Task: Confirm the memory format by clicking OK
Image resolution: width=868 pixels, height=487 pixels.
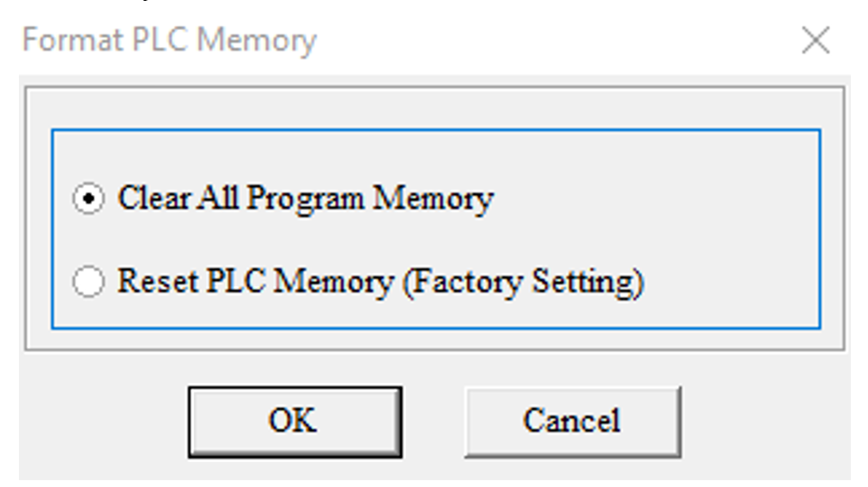Action: coord(294,421)
